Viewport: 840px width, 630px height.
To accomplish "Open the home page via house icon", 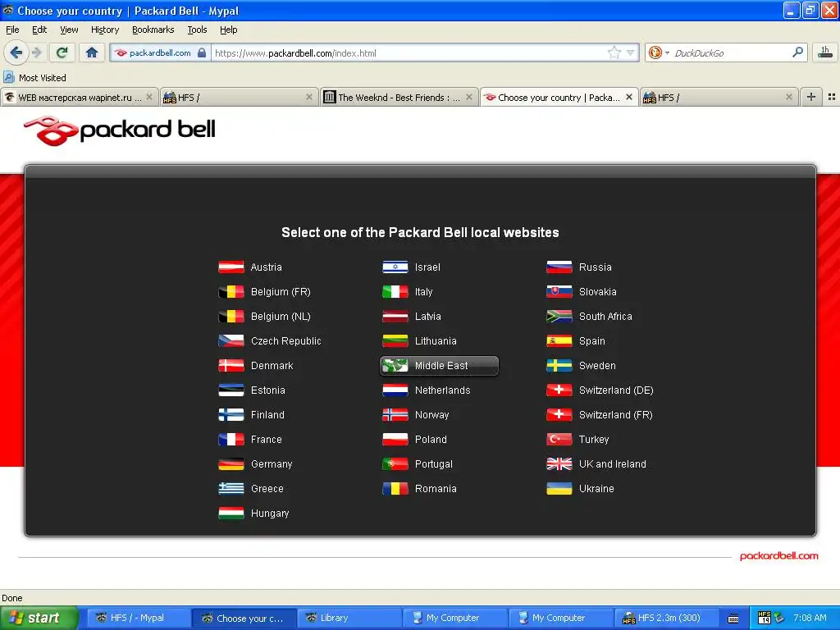I will tap(92, 52).
